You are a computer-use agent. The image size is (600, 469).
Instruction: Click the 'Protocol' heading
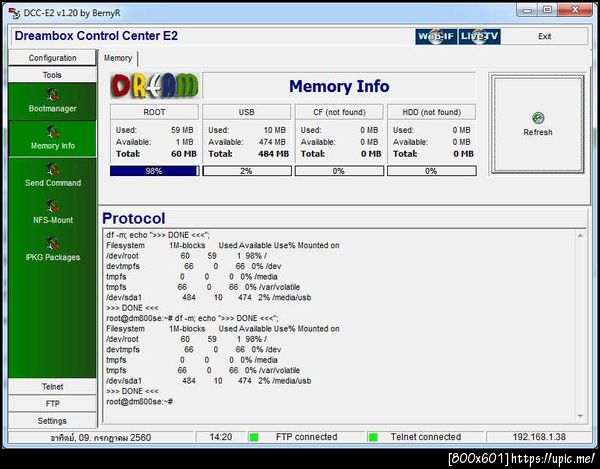click(x=134, y=218)
